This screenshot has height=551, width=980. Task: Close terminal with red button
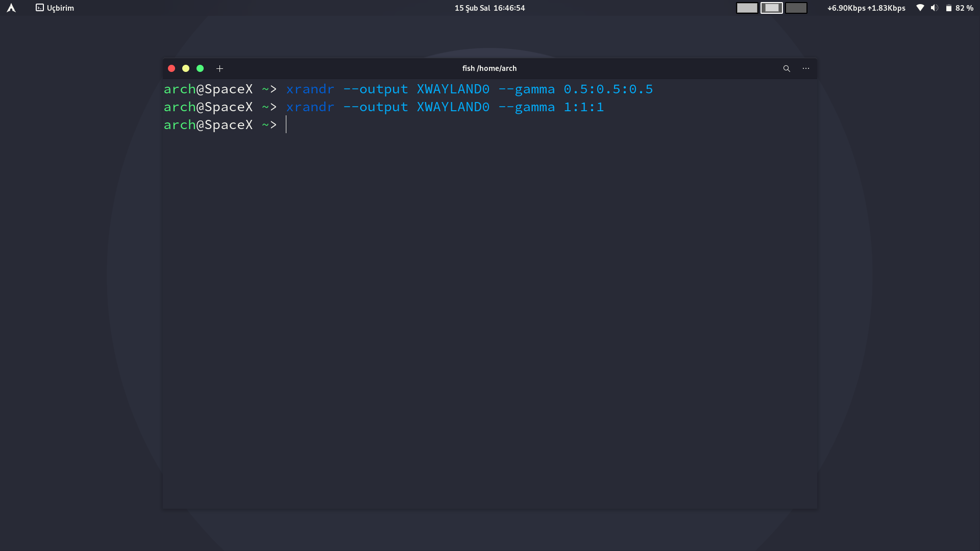point(171,68)
